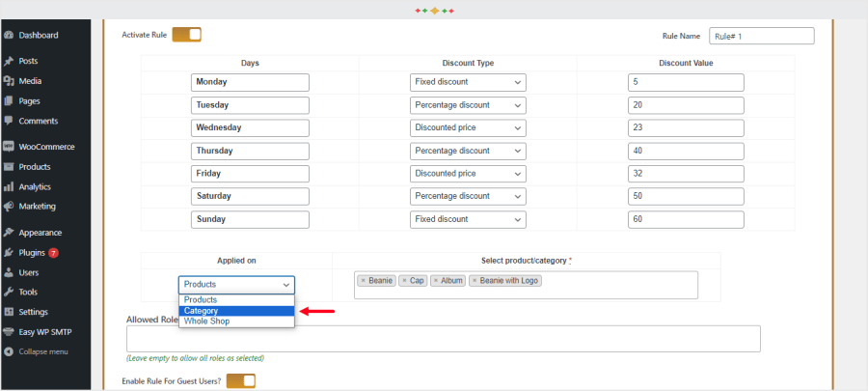Open Monday's discount type dropdown
Viewport: 868px width, 391px height.
[468, 82]
